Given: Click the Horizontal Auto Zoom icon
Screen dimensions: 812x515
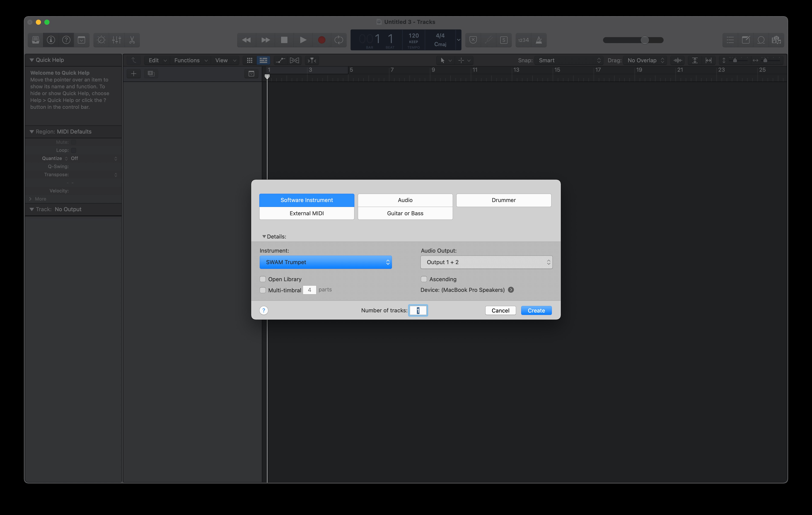Looking at the screenshot, I should 709,60.
